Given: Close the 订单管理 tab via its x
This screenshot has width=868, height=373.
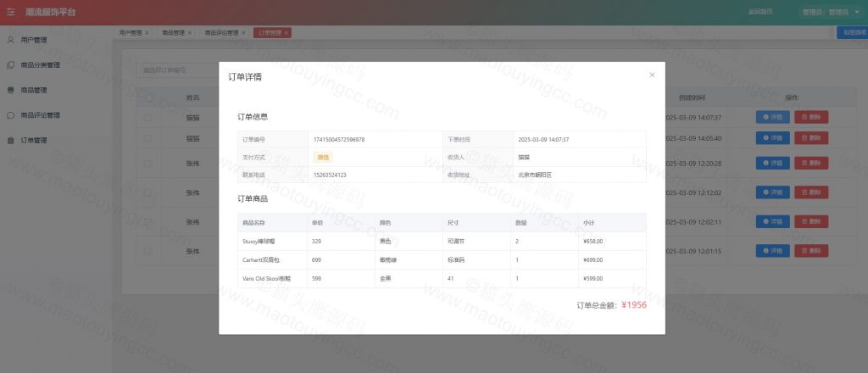Looking at the screenshot, I should 287,33.
